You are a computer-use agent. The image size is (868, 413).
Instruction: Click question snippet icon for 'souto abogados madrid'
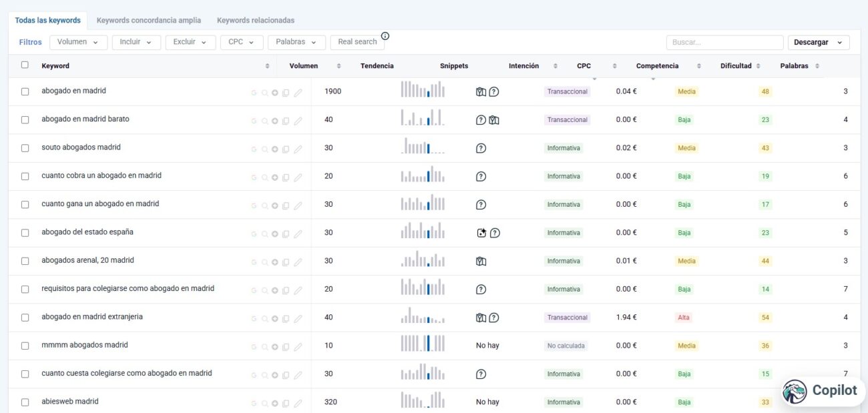click(x=481, y=148)
